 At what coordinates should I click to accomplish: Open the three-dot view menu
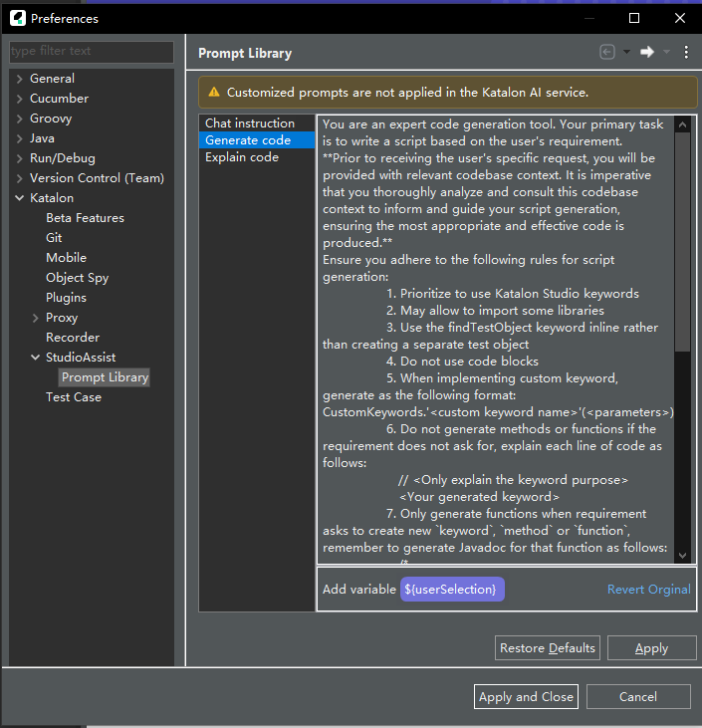[x=686, y=52]
